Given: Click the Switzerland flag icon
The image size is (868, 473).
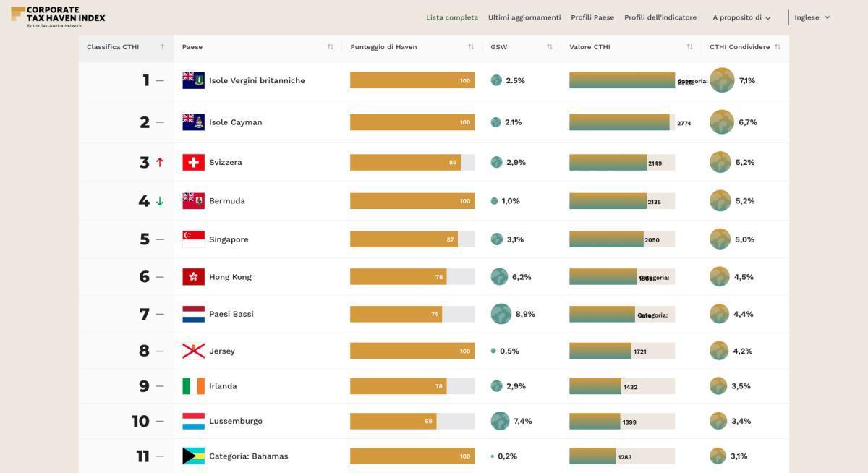Looking at the screenshot, I should coord(193,162).
